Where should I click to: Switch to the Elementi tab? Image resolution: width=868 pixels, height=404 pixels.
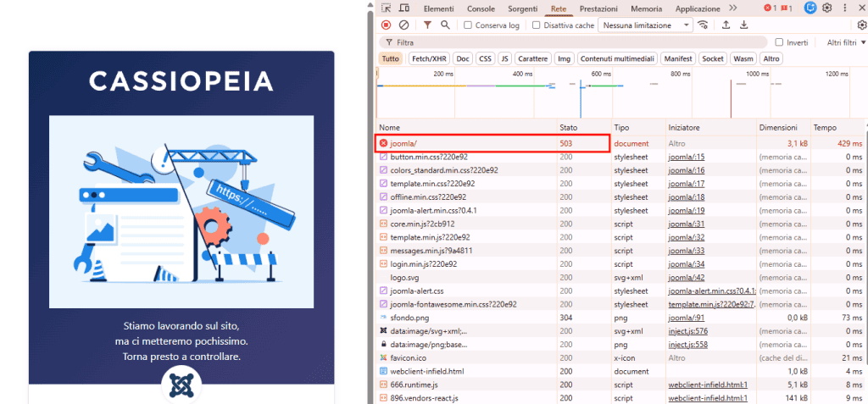(438, 8)
